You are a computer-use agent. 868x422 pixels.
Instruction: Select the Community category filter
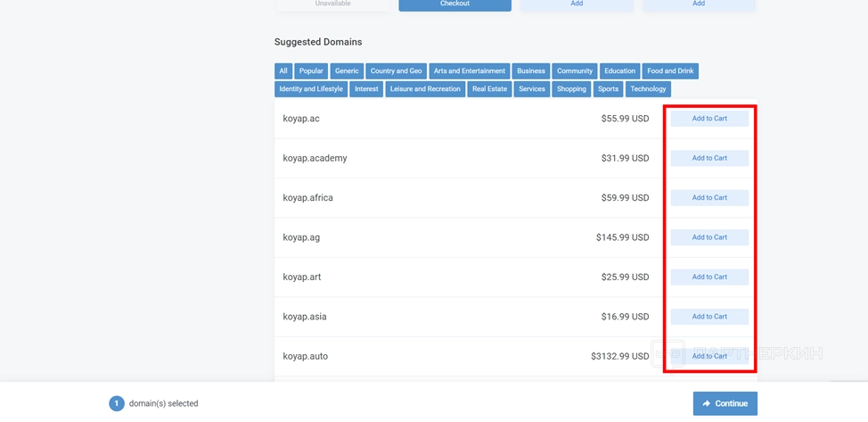[x=575, y=71]
